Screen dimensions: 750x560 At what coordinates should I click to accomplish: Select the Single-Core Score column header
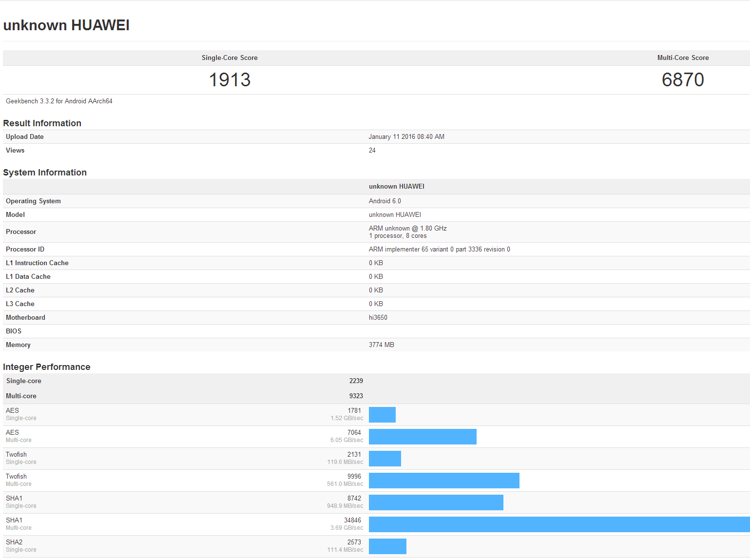[230, 58]
